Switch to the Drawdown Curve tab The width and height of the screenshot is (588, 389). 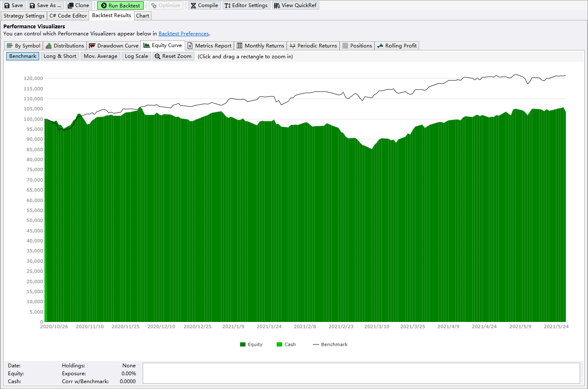(x=114, y=46)
